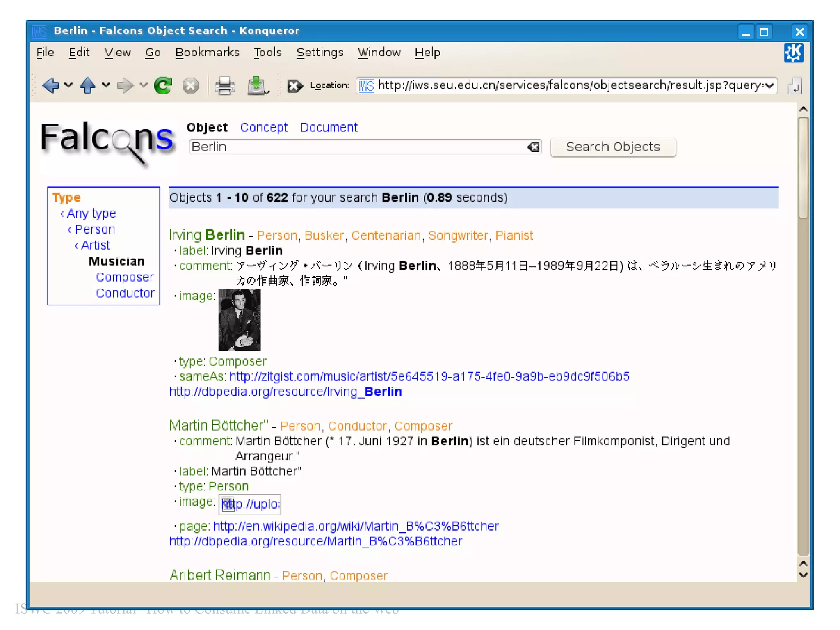Image resolution: width=840 pixels, height=630 pixels.
Task: Click the Stop loading icon
Action: (190, 85)
